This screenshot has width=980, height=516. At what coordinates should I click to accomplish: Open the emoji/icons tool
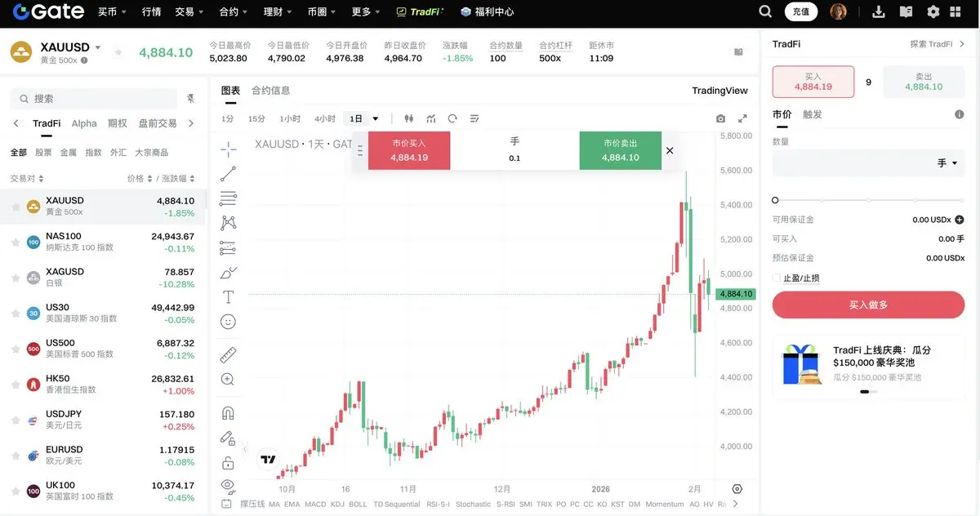click(x=229, y=322)
